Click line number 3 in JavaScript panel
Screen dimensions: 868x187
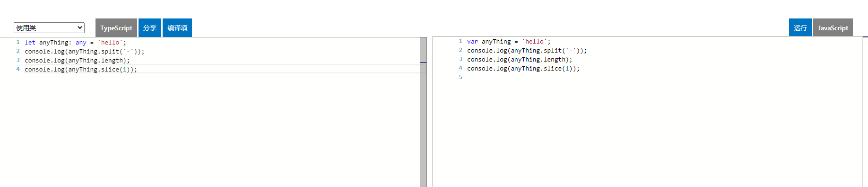tap(460, 59)
